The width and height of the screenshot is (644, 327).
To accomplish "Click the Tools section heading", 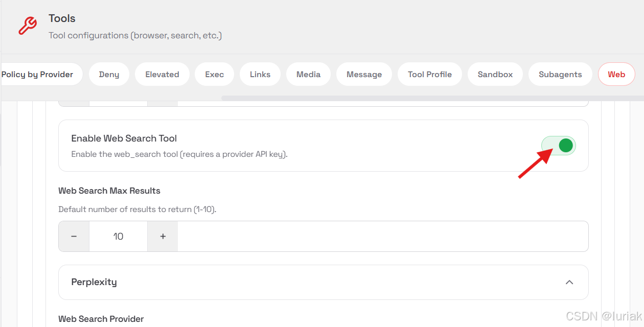I will [62, 18].
